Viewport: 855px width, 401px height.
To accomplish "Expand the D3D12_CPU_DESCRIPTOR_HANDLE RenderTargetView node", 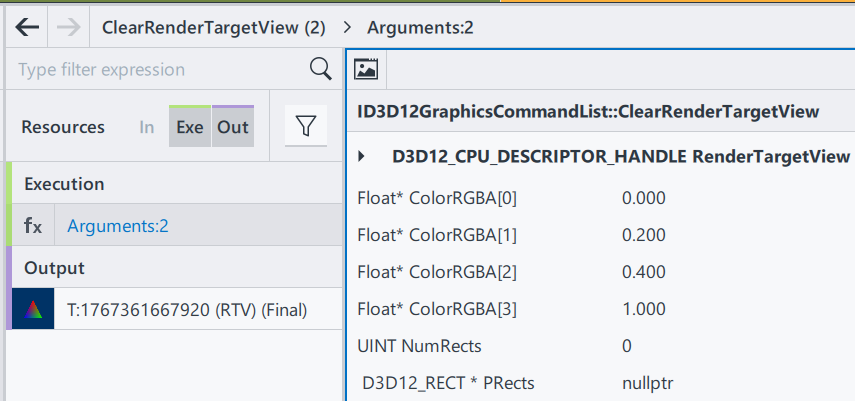I will (x=362, y=156).
